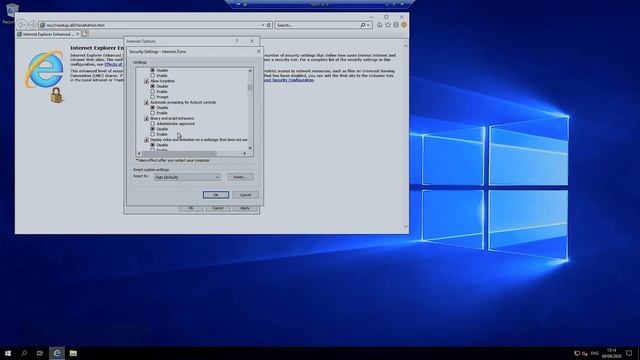The width and height of the screenshot is (640, 360).
Task: Click ENG language indicator in tray
Action: (595, 353)
